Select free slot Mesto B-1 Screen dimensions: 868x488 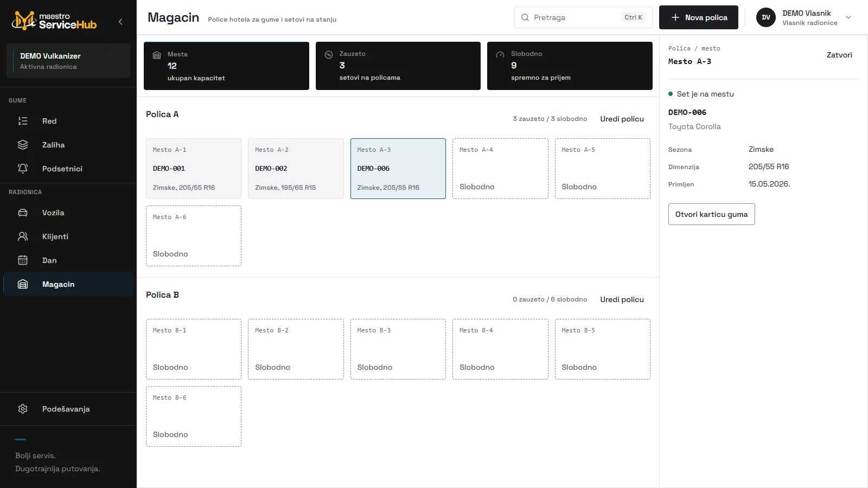(194, 349)
